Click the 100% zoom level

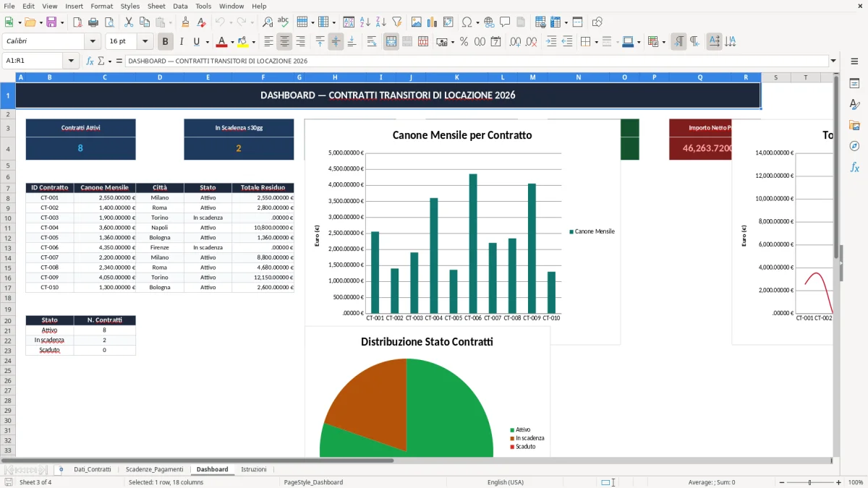point(856,482)
